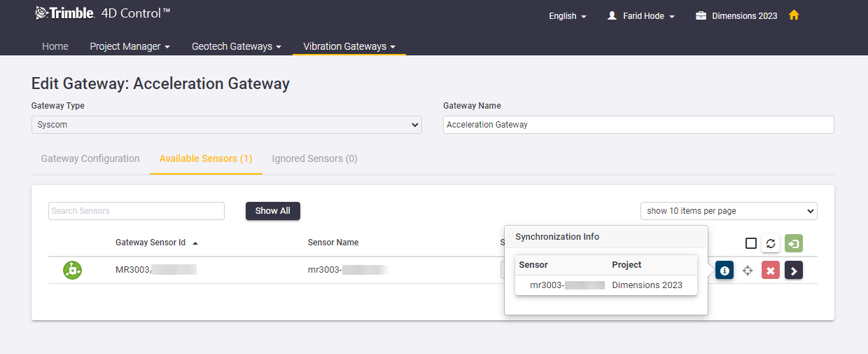Click the Trimble 4D Control logo

pos(103,13)
